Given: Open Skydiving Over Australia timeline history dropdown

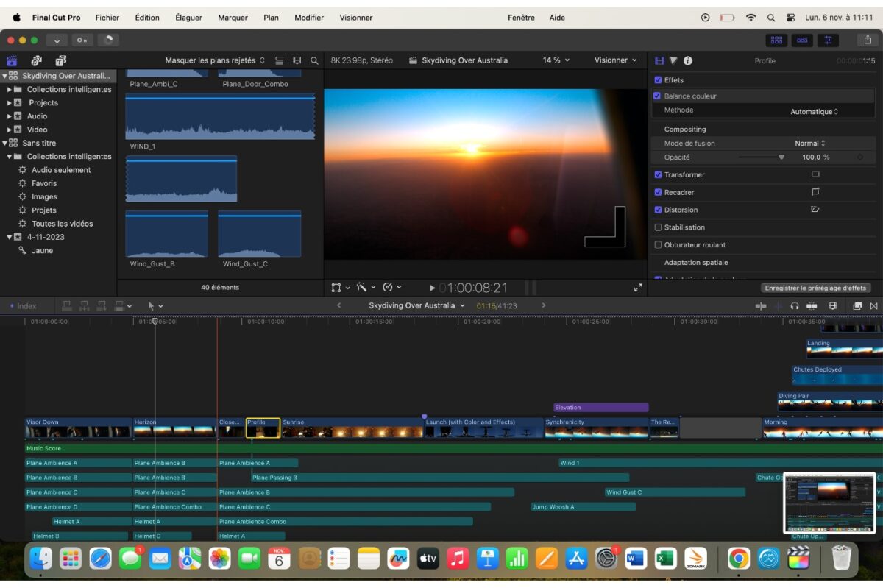Looking at the screenshot, I should 417,305.
